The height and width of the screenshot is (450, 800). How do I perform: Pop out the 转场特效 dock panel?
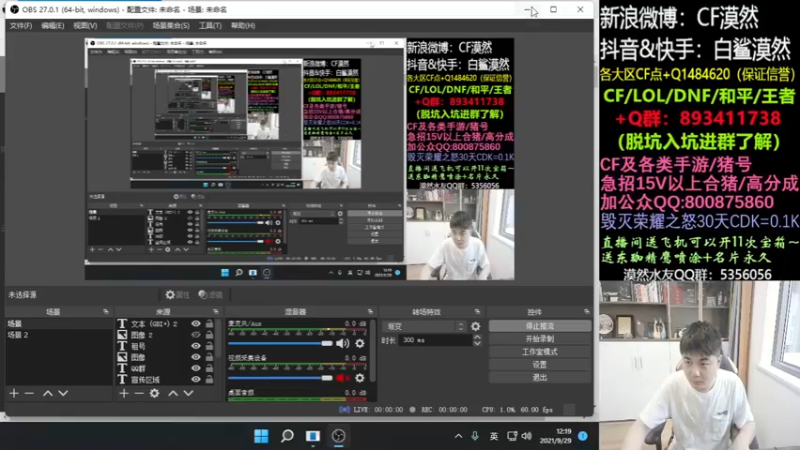coord(478,312)
